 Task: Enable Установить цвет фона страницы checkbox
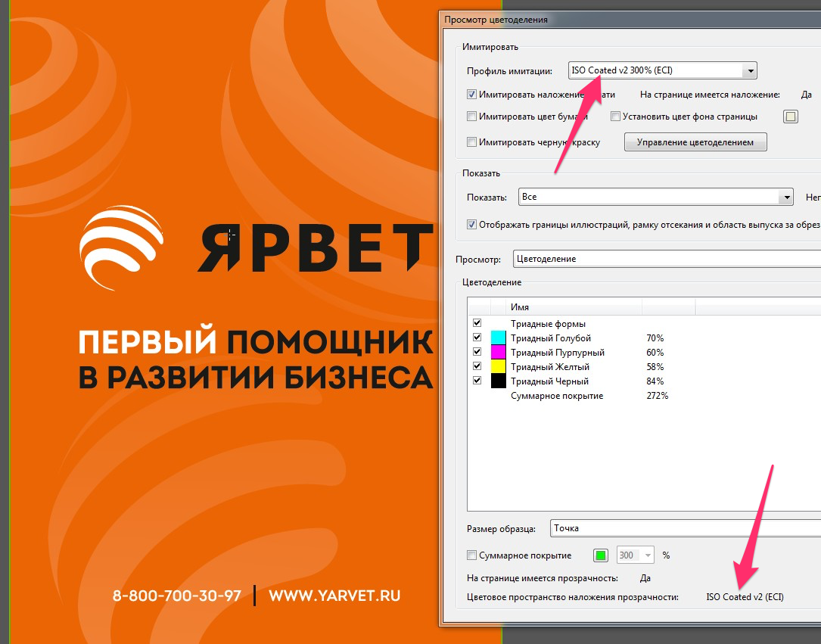[x=616, y=117]
